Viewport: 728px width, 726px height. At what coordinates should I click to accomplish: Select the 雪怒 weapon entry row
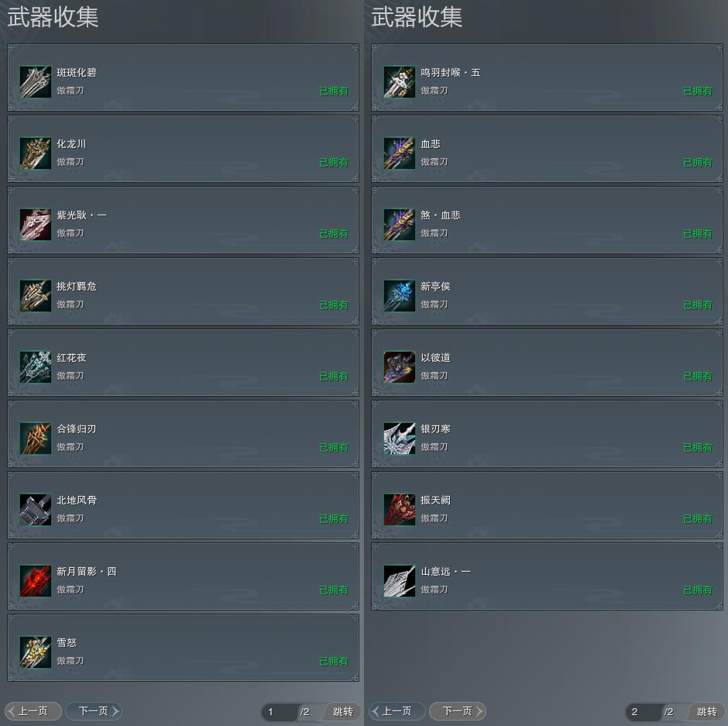click(183, 648)
